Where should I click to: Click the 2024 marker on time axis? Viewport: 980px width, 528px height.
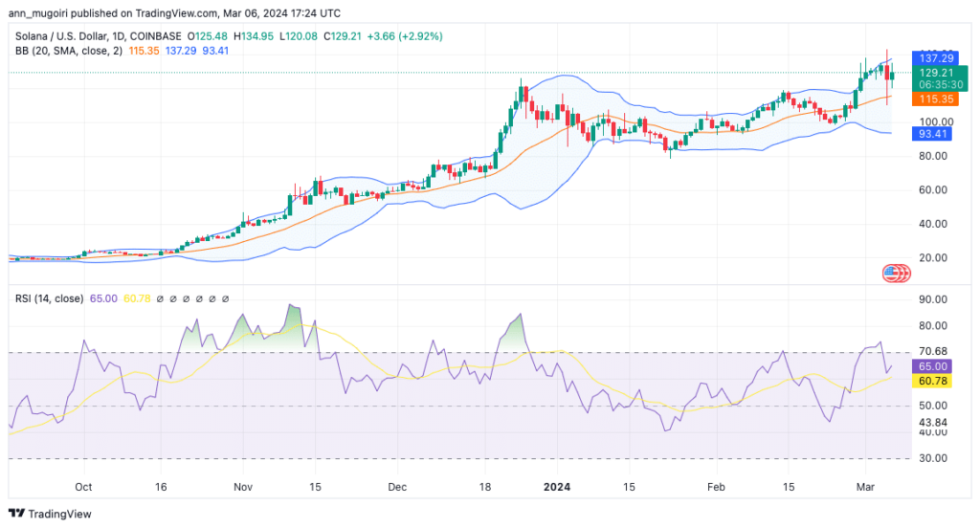556,486
